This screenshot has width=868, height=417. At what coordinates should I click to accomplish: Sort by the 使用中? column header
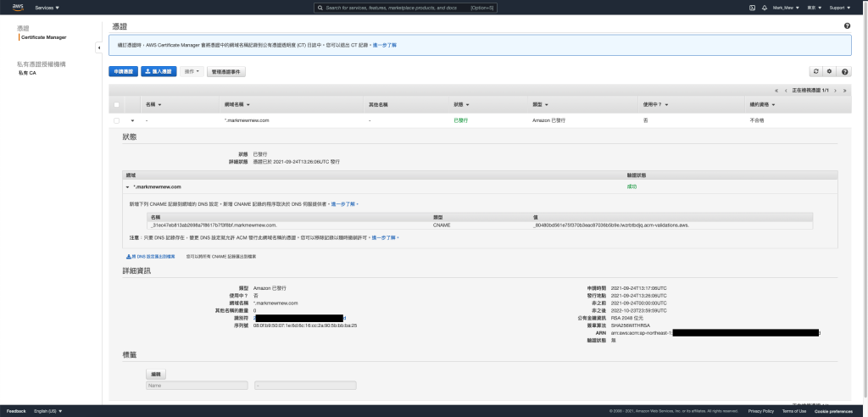pos(656,104)
